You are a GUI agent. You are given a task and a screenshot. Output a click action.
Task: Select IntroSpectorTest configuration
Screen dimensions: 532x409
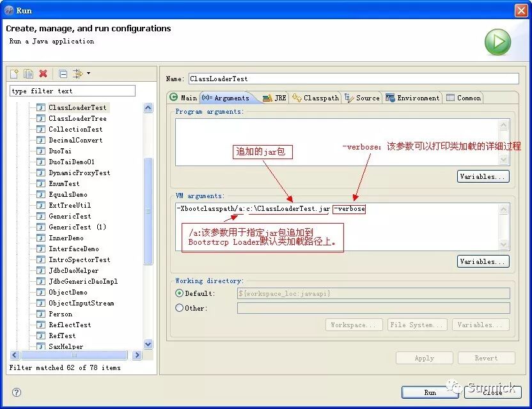[79, 259]
